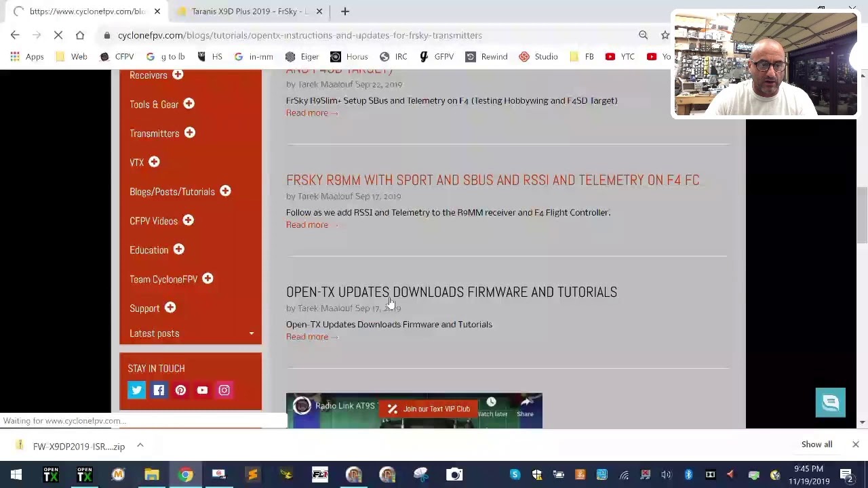Open the Facebook social icon
Viewport: 868px width, 488px height.
pyautogui.click(x=159, y=390)
